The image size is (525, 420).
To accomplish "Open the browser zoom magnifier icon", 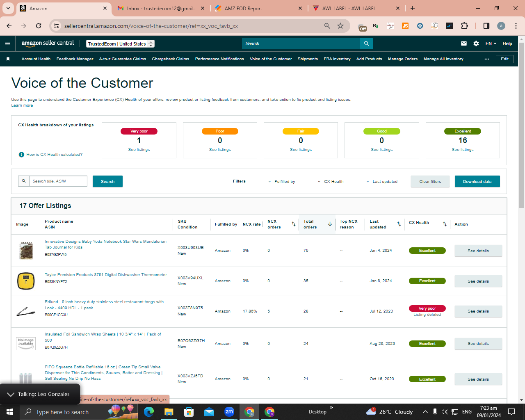I will 327,26.
